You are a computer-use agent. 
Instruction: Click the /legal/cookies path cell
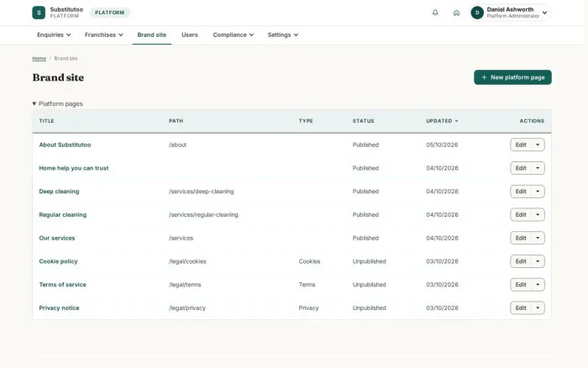(187, 261)
